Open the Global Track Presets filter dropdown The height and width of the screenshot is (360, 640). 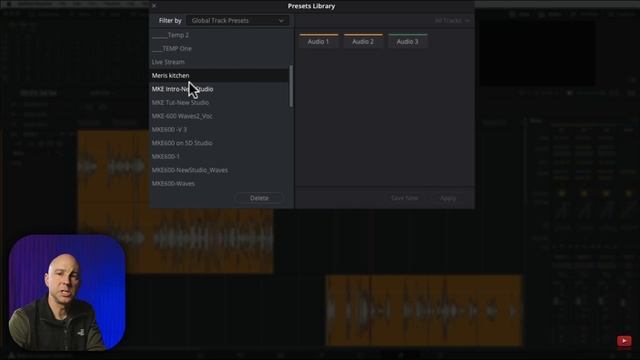(238, 20)
